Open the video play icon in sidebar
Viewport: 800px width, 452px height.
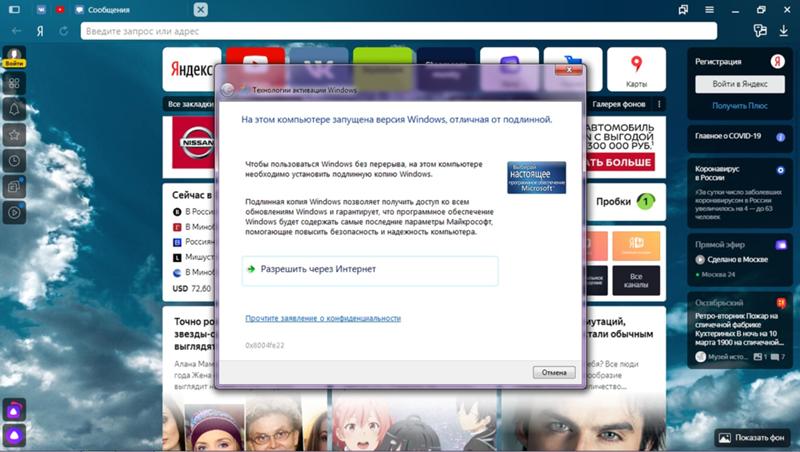pos(14,212)
